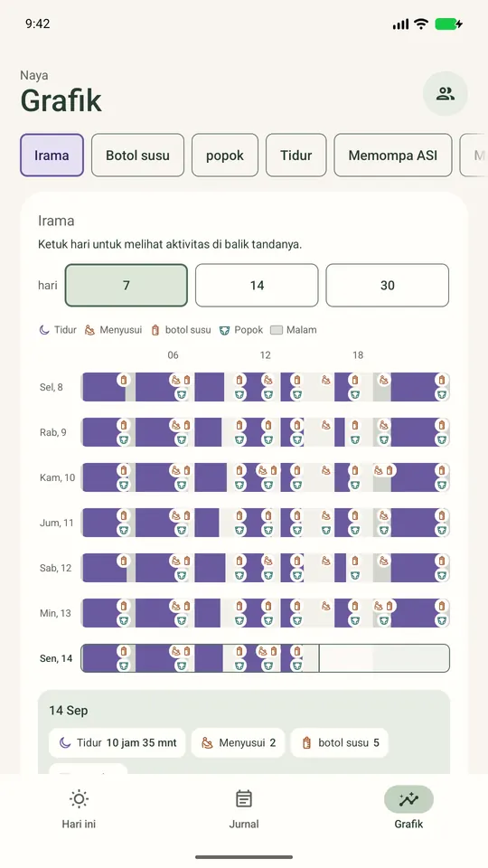488x868 pixels.
Task: Tap the Kam, 10 day label
Action: pos(58,477)
